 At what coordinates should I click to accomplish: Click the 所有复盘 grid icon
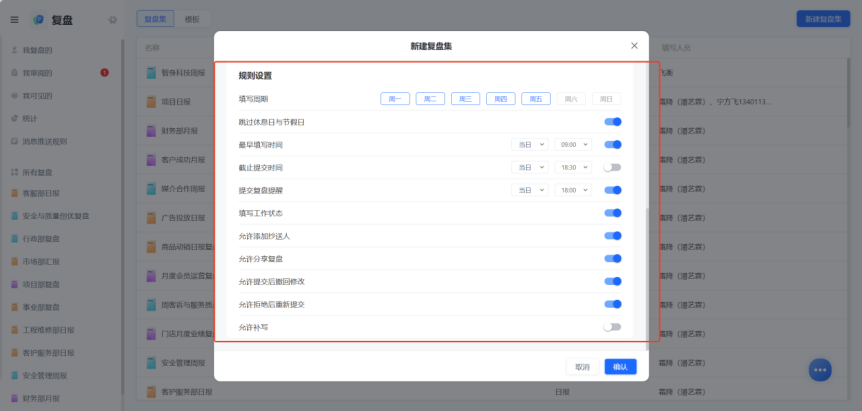click(14, 172)
